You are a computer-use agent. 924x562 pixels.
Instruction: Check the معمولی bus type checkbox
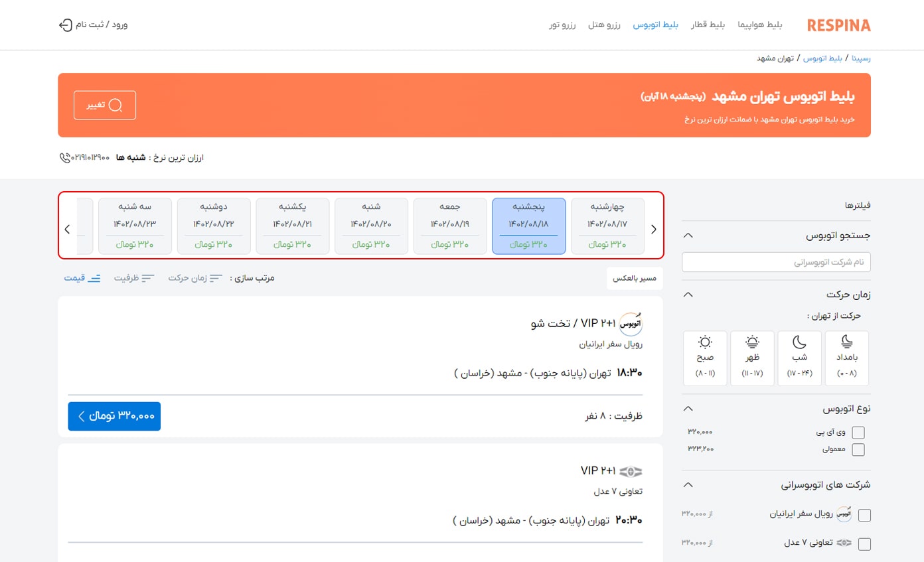(x=858, y=449)
